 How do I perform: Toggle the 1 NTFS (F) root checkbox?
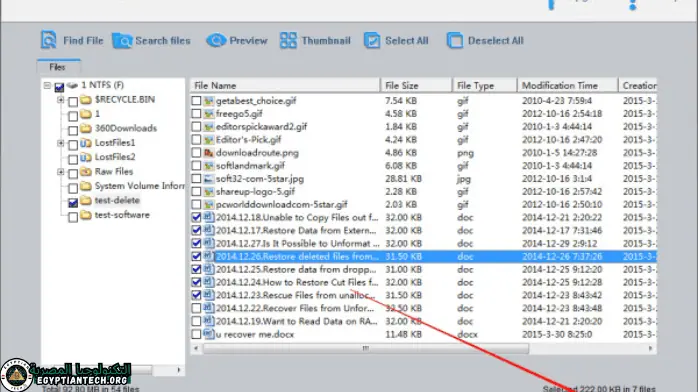pyautogui.click(x=59, y=87)
